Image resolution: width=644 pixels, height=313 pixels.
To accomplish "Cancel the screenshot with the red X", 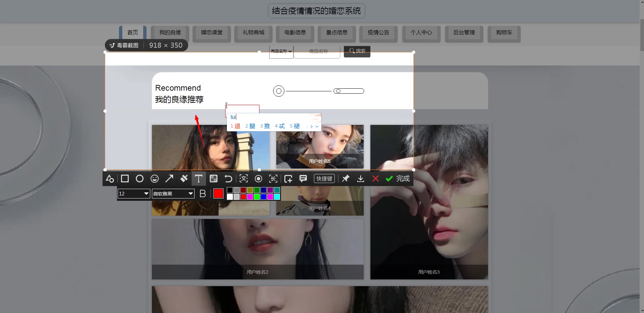I will click(375, 179).
